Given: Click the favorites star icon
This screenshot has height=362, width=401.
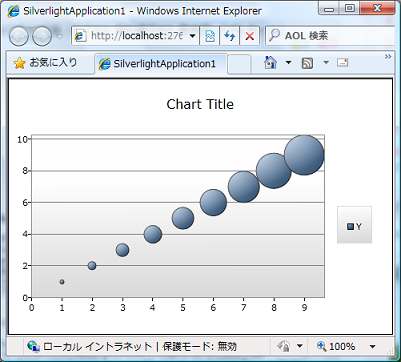Looking at the screenshot, I should pyautogui.click(x=19, y=63).
